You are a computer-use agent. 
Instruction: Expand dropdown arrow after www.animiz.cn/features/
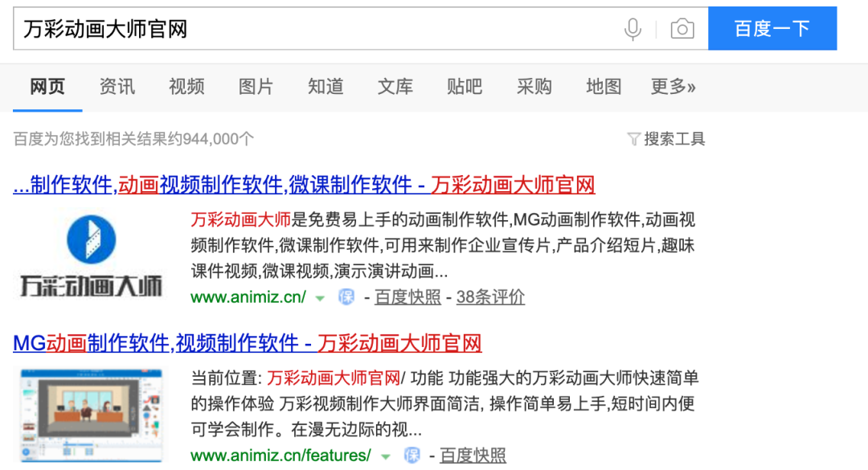[x=385, y=456]
